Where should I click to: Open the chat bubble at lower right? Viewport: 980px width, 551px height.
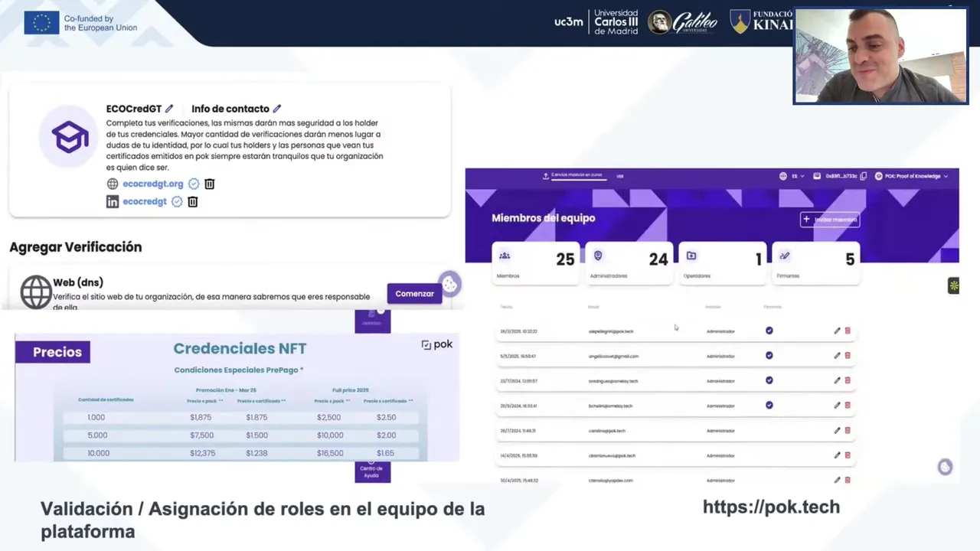point(945,467)
